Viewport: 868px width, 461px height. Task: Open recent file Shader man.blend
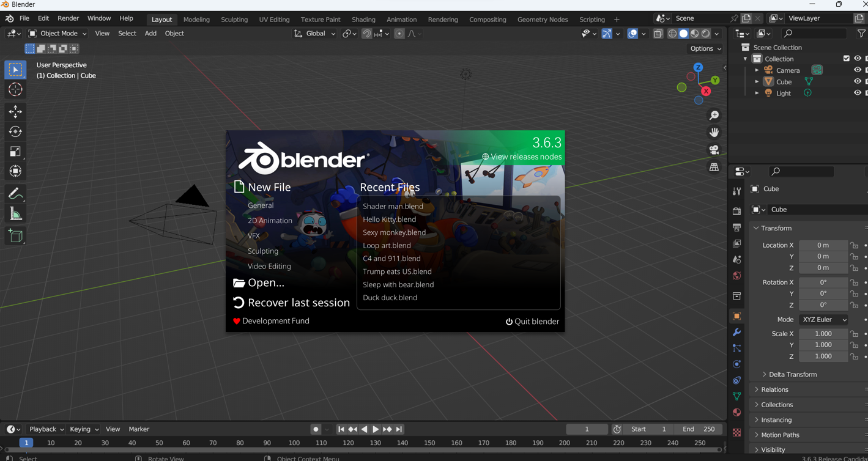pyautogui.click(x=393, y=207)
